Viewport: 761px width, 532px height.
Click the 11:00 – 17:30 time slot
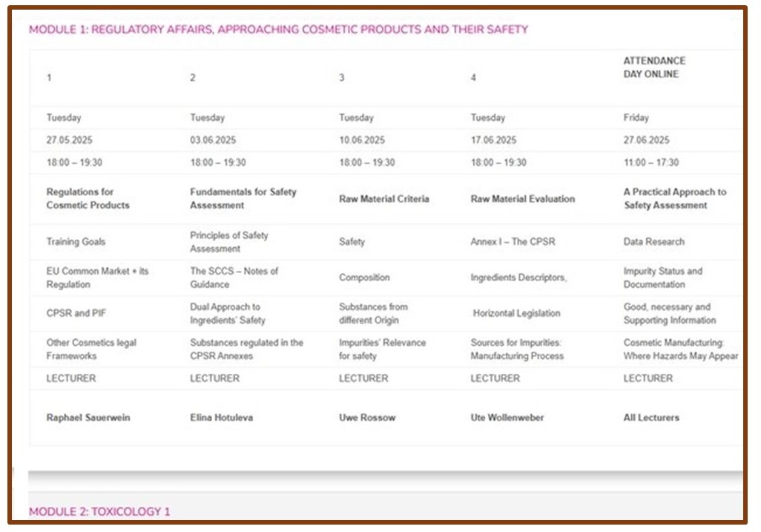650,162
